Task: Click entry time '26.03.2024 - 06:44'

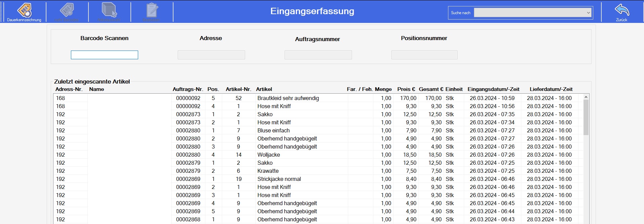Action: (x=492, y=211)
